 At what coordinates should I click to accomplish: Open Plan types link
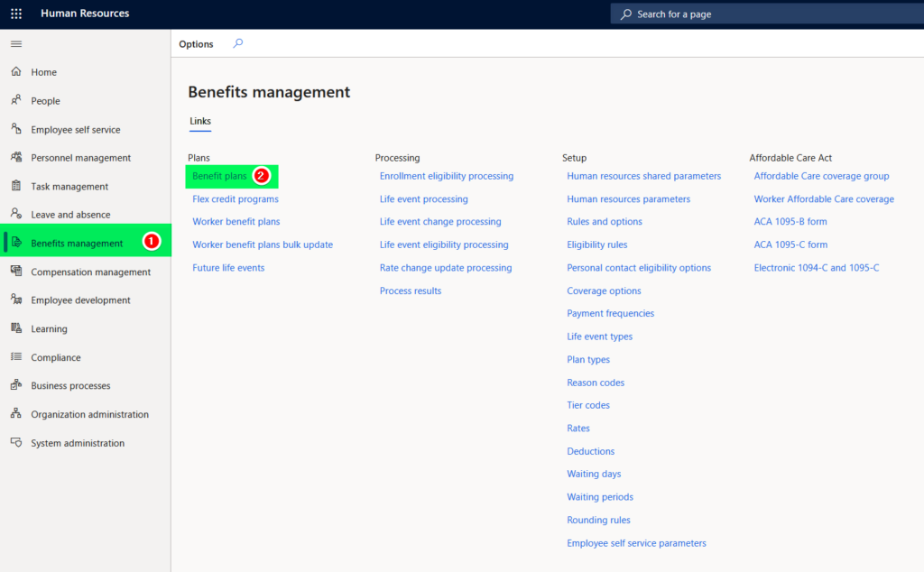pyautogui.click(x=588, y=359)
